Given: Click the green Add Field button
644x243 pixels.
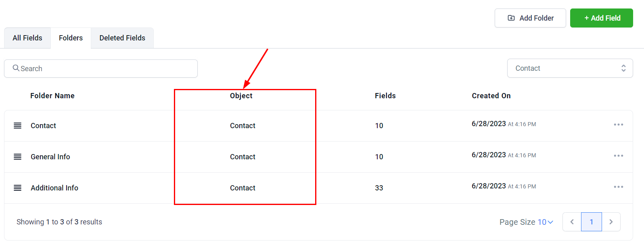Looking at the screenshot, I should pos(601,18).
